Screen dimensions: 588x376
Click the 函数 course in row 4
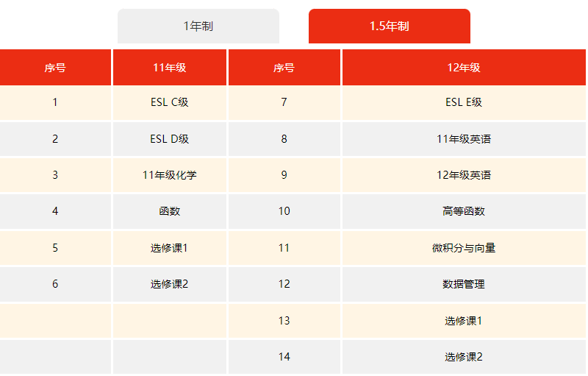click(x=170, y=211)
